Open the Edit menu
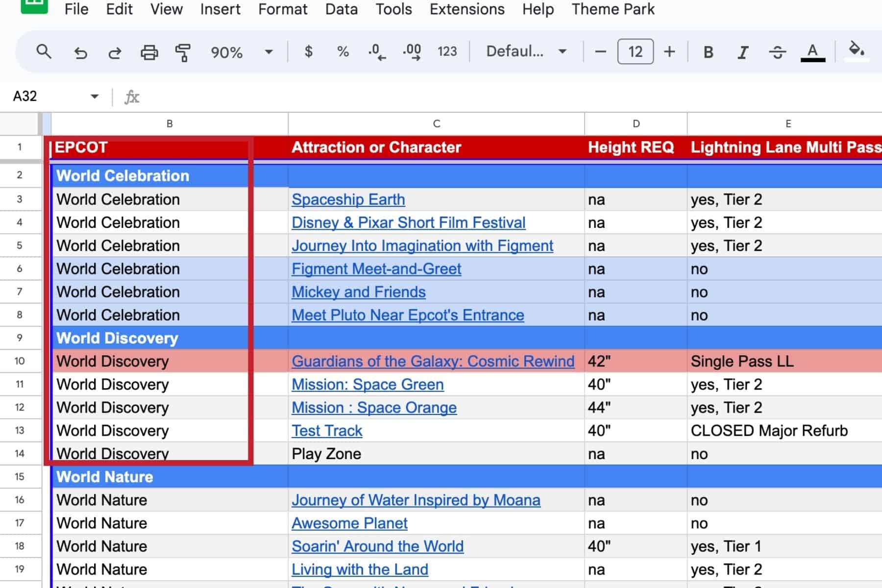Viewport: 882px width, 588px height. (119, 9)
